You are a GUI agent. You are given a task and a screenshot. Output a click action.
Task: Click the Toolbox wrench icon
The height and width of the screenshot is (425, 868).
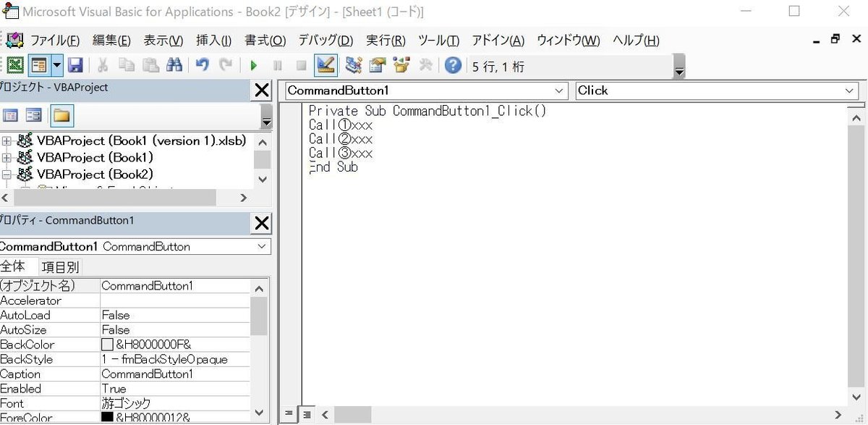tap(426, 66)
